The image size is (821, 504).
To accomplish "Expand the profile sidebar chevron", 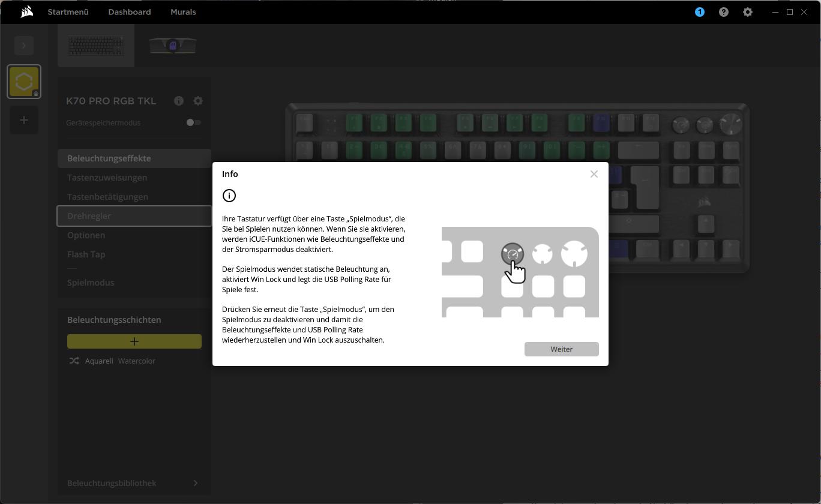I will coord(24,45).
